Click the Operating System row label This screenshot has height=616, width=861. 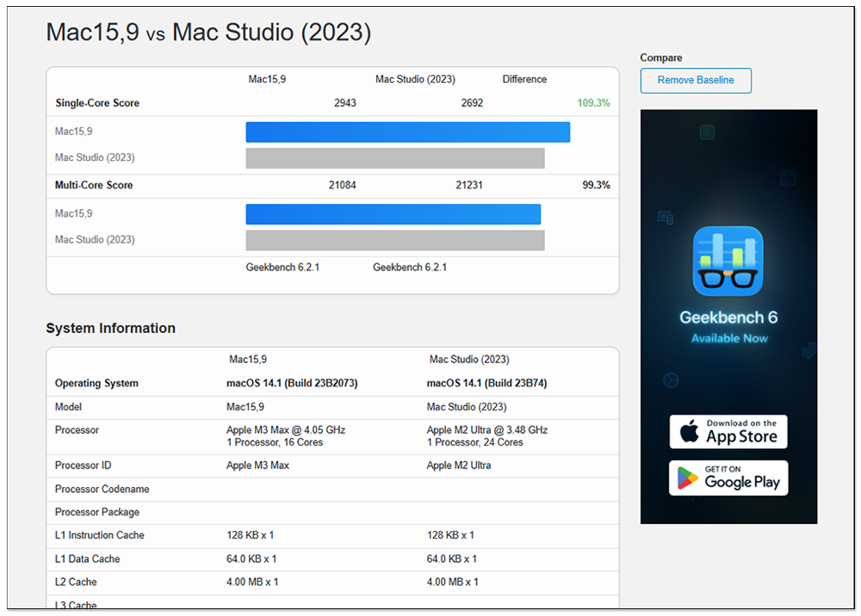[96, 384]
